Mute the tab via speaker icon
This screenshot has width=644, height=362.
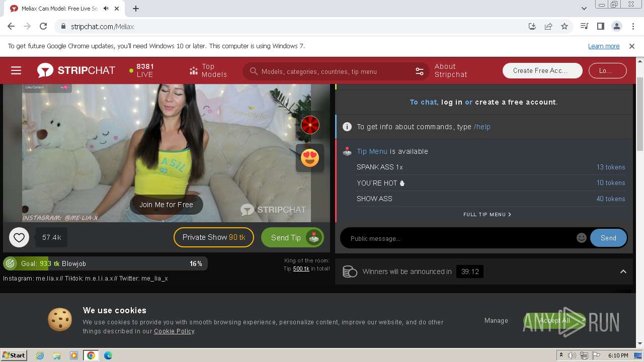point(106,9)
